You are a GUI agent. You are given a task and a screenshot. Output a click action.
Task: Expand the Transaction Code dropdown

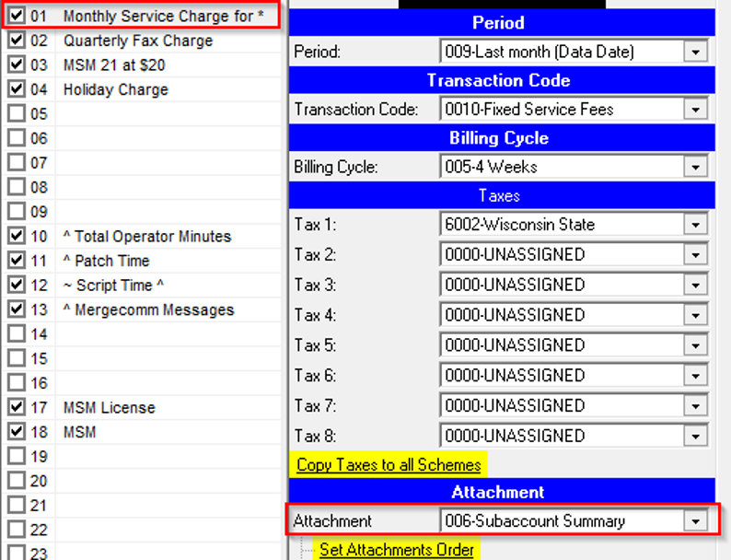coord(695,110)
